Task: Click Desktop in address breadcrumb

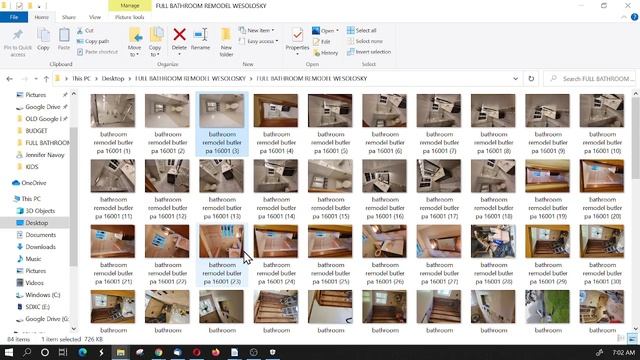Action: coord(113,78)
